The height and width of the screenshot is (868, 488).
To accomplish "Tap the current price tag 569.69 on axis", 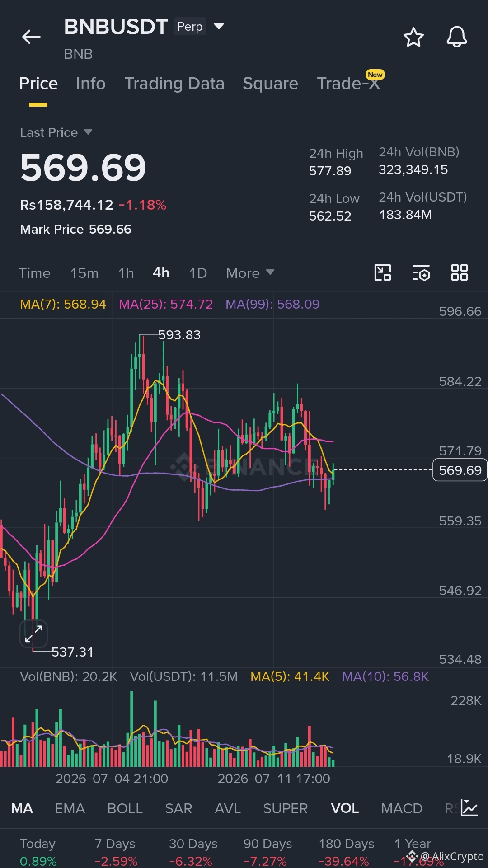I will (460, 470).
